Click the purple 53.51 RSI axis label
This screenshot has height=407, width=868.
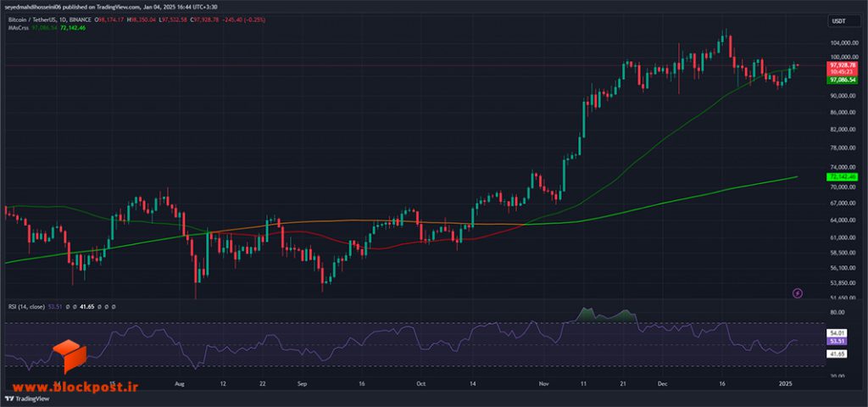tap(837, 341)
